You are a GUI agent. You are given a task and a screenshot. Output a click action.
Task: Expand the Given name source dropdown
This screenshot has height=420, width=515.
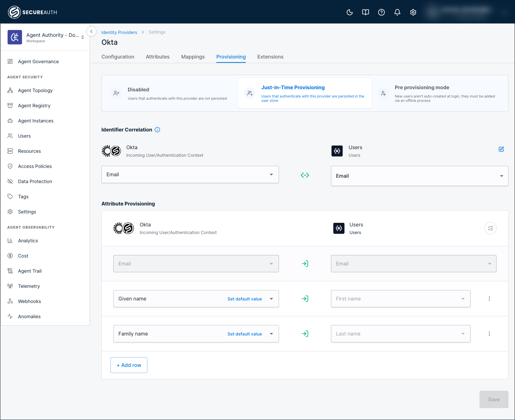[271, 299]
